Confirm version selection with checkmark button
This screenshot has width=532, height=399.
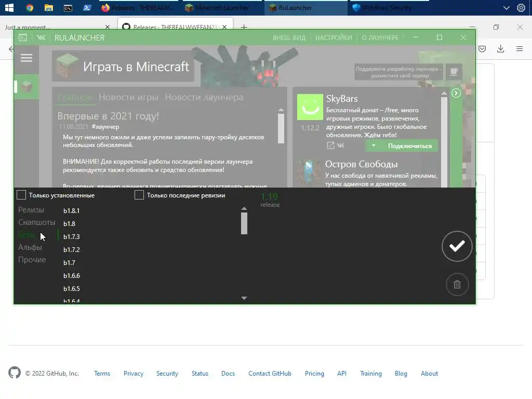pos(457,246)
